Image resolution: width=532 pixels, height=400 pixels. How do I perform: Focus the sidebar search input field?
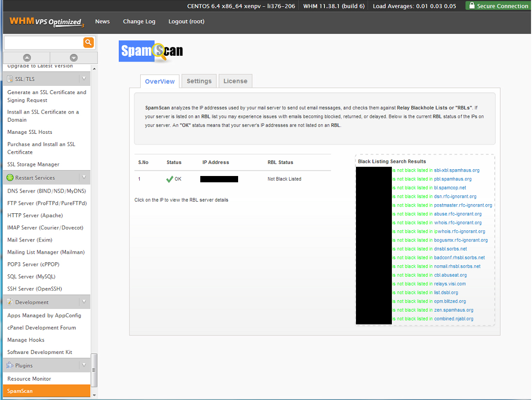pyautogui.click(x=44, y=43)
